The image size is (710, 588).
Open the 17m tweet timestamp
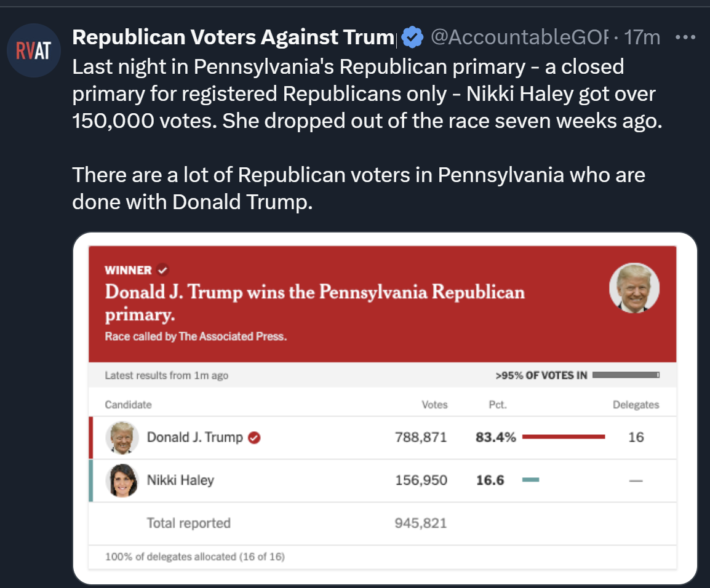pos(642,37)
